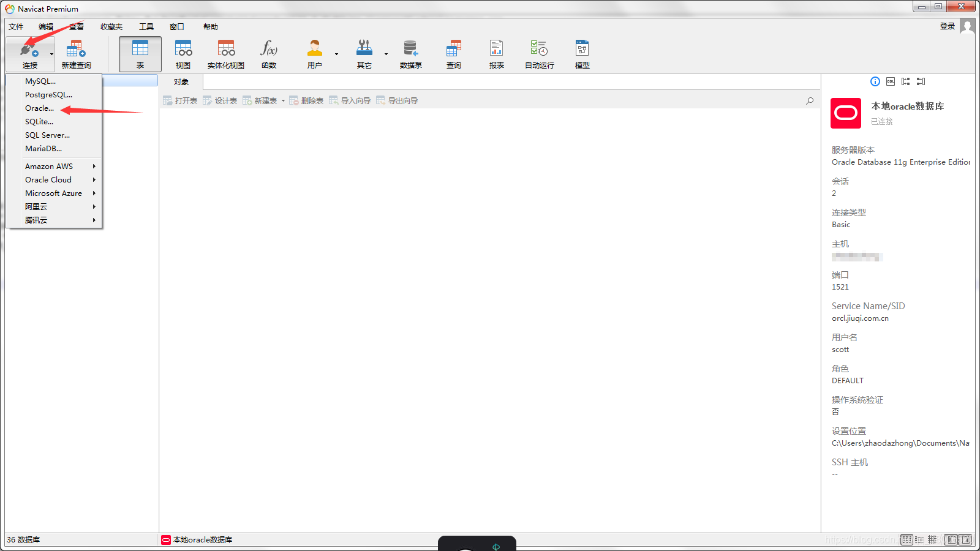Click 打开表 (Open Table) button
The width and height of the screenshot is (980, 551).
click(x=180, y=101)
